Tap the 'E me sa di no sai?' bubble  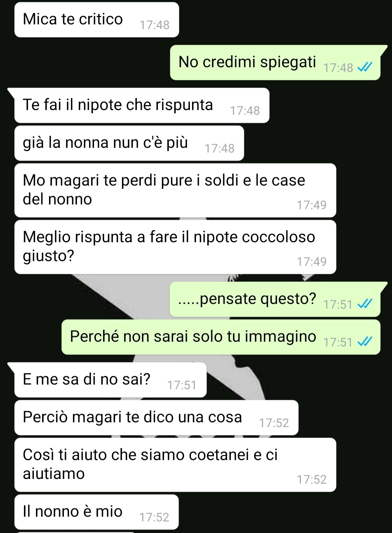110,380
